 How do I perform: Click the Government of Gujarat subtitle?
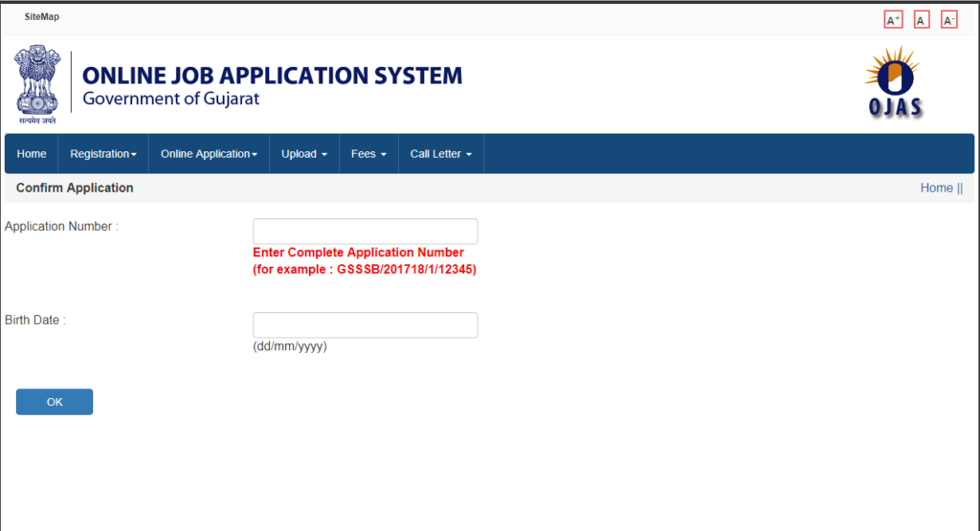point(170,99)
